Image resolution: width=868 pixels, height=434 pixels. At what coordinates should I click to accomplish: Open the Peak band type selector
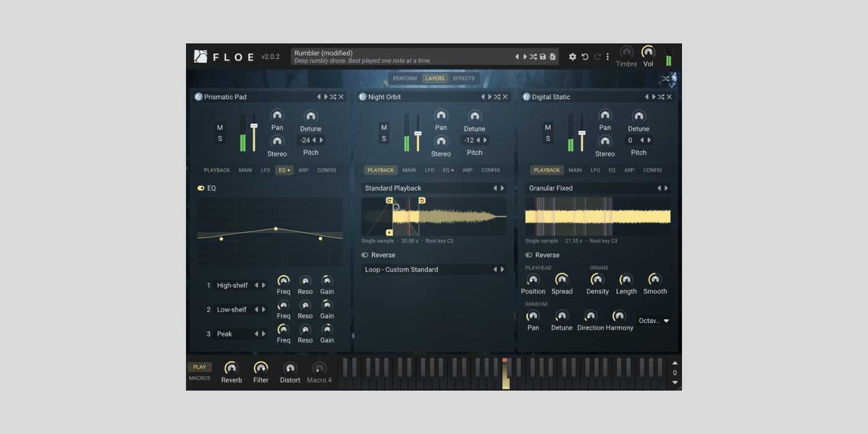(241, 334)
